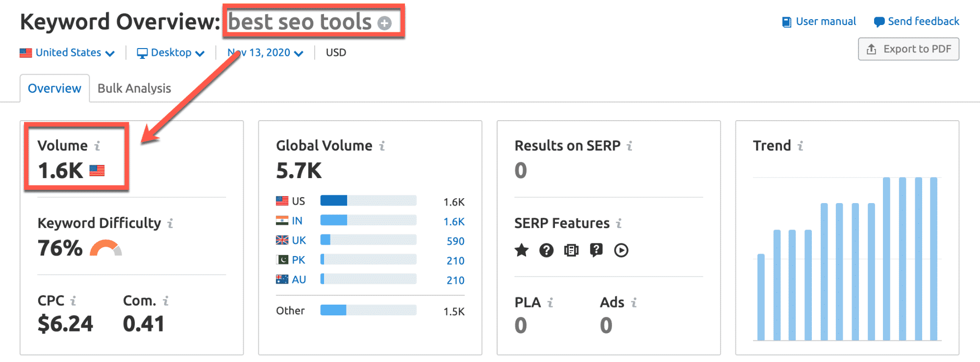
Task: Click the news carousel SERP feature icon
Action: coord(571,250)
